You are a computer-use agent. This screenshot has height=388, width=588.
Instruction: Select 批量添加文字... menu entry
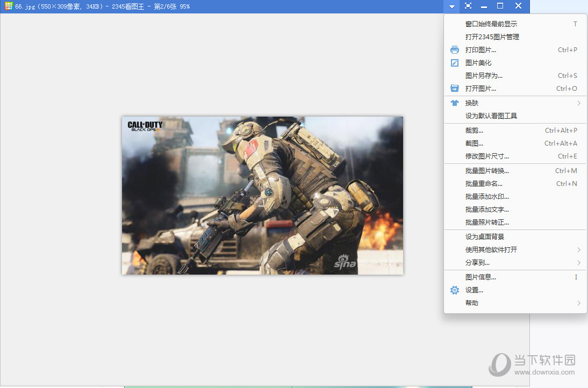coord(515,210)
